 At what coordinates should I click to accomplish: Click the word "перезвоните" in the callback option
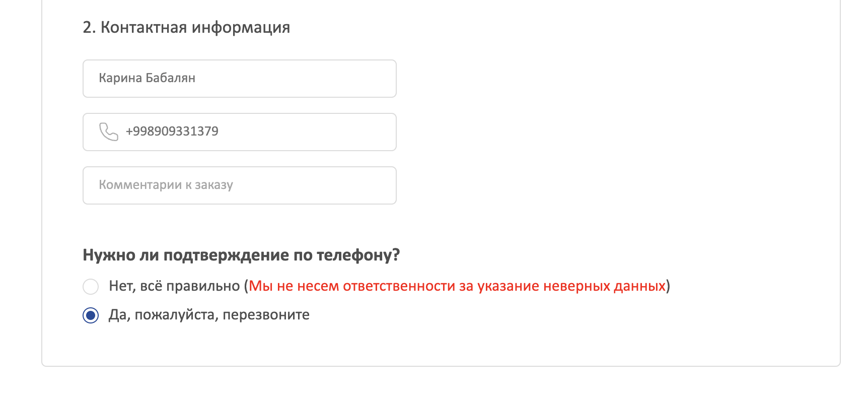click(266, 315)
